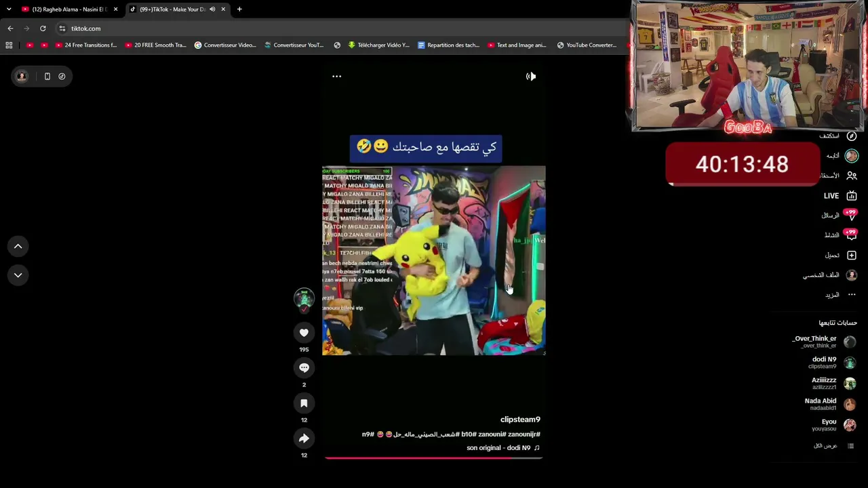Open '20 FREE Smooth Tra...' bookmark

click(155, 45)
